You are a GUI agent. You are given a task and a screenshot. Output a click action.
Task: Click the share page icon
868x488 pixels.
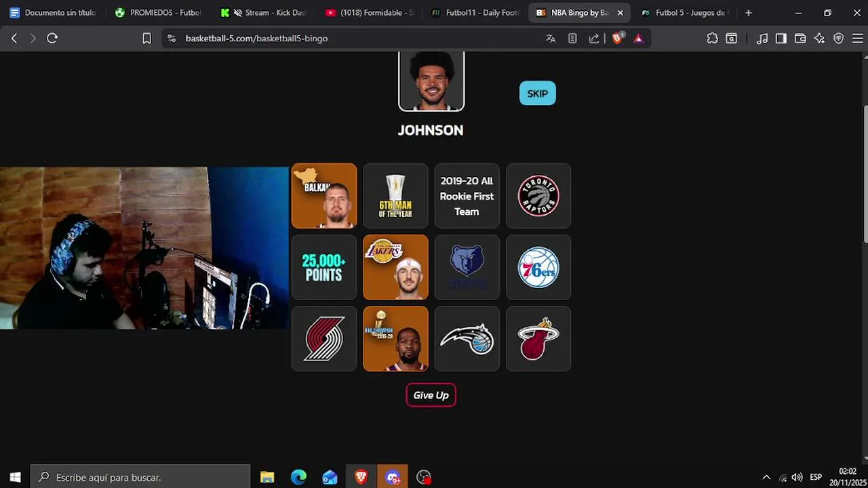point(594,39)
